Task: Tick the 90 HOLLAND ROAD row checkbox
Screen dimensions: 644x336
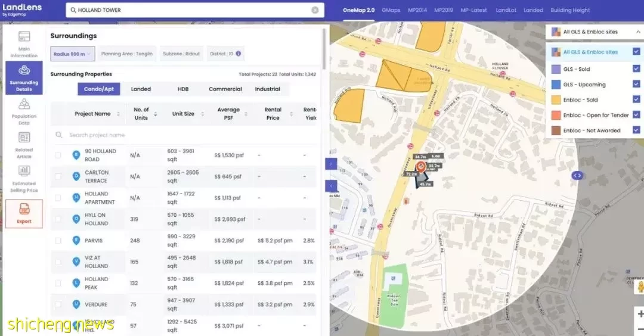Action: pyautogui.click(x=58, y=155)
